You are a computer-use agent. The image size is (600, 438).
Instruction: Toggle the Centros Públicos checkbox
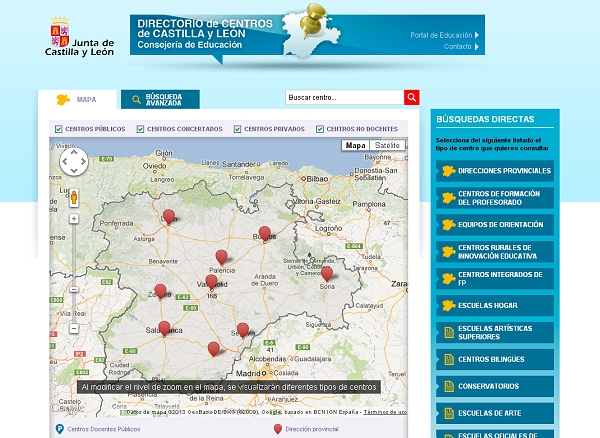[x=59, y=129]
